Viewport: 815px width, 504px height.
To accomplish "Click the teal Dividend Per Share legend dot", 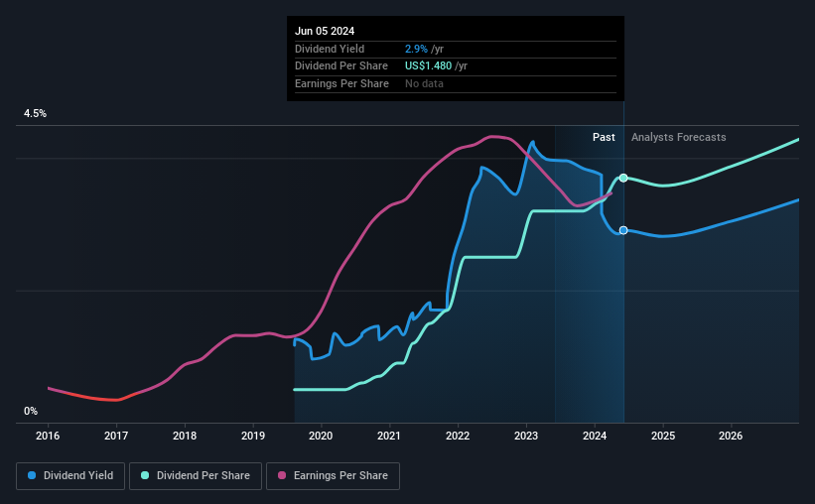I will coord(145,475).
